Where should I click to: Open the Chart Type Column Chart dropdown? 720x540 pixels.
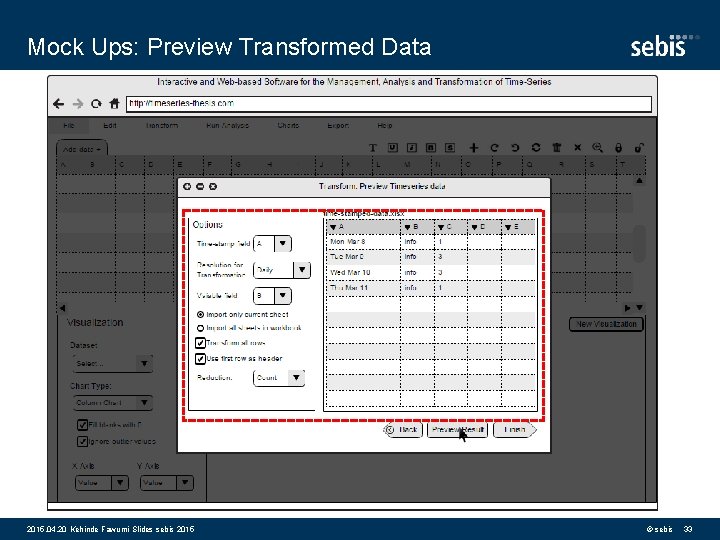(x=112, y=403)
